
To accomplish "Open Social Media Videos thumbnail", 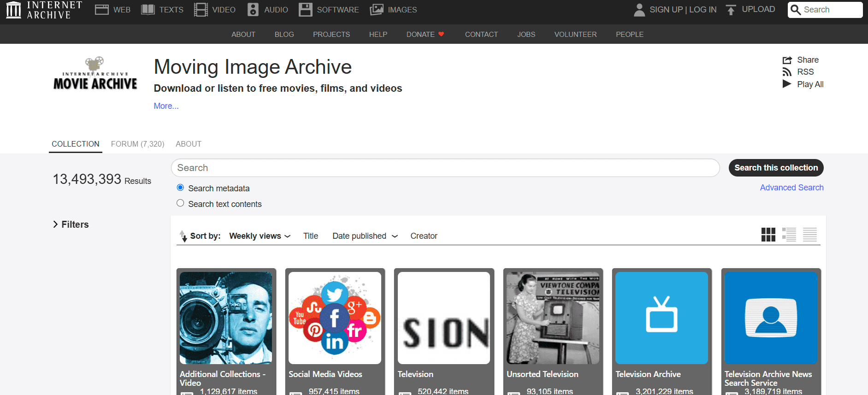I will [335, 318].
